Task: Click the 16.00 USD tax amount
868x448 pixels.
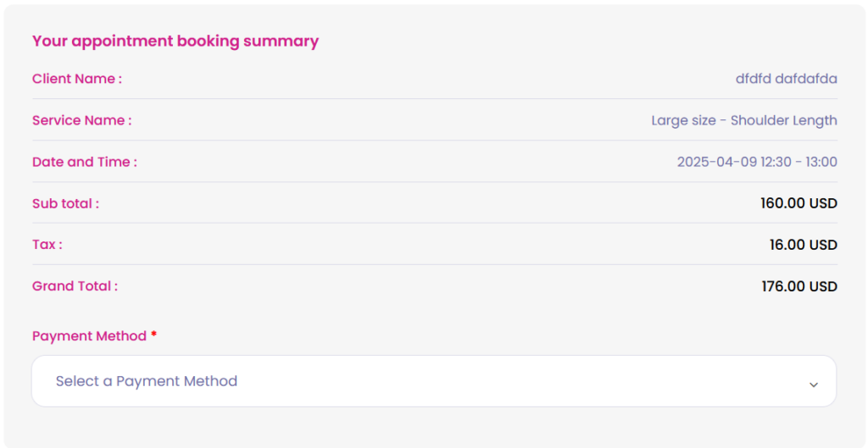Action: 804,245
